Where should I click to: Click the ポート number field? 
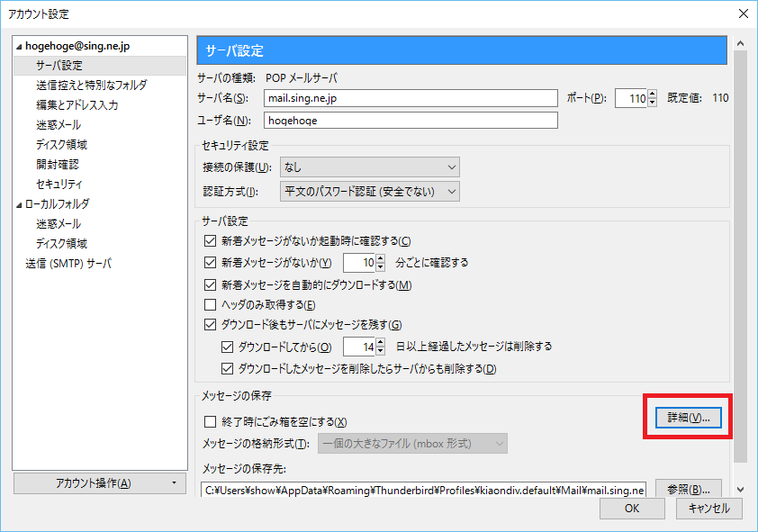click(631, 99)
